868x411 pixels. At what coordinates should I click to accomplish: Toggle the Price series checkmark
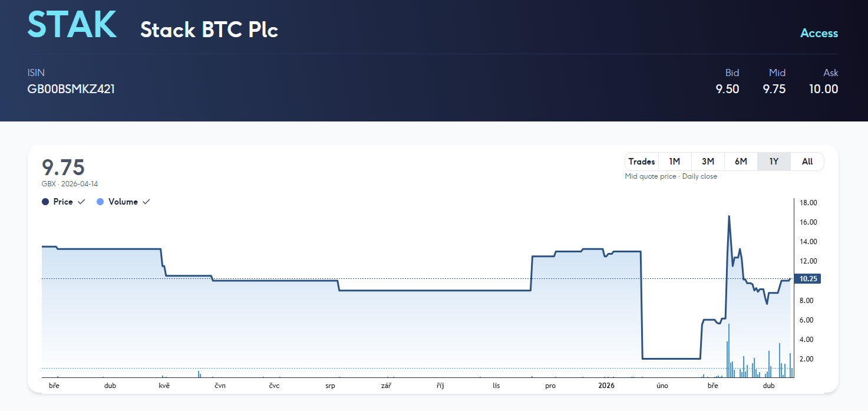click(x=81, y=202)
